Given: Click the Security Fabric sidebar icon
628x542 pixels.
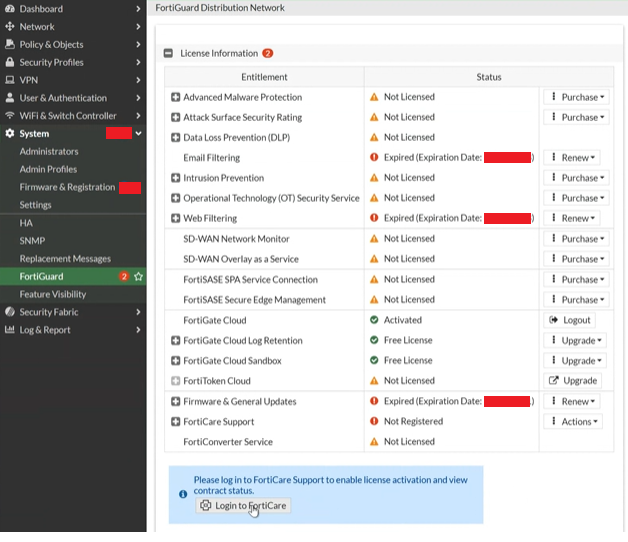Looking at the screenshot, I should point(10,312).
